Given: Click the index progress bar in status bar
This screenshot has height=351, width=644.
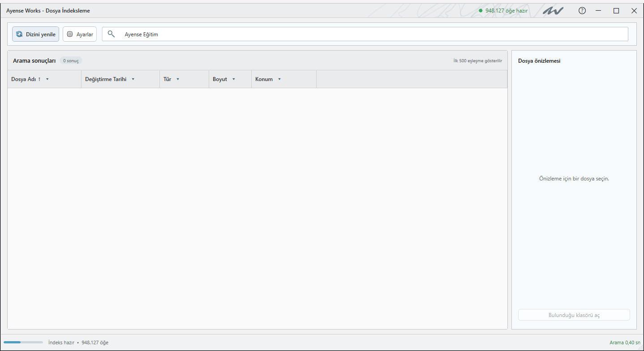Looking at the screenshot, I should pos(23,342).
